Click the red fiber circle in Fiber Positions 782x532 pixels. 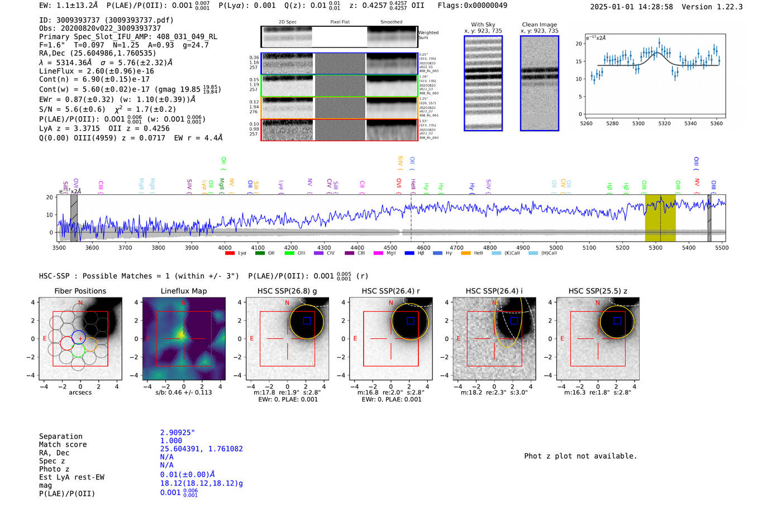click(x=66, y=343)
